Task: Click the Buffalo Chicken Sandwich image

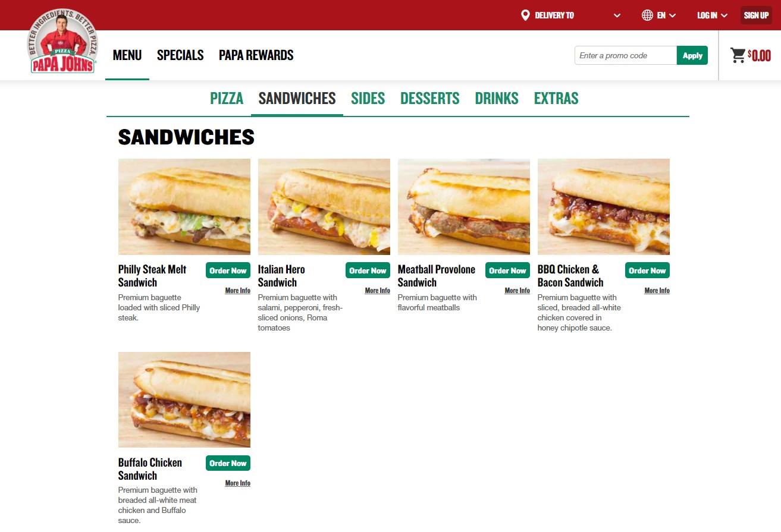Action: [x=184, y=399]
